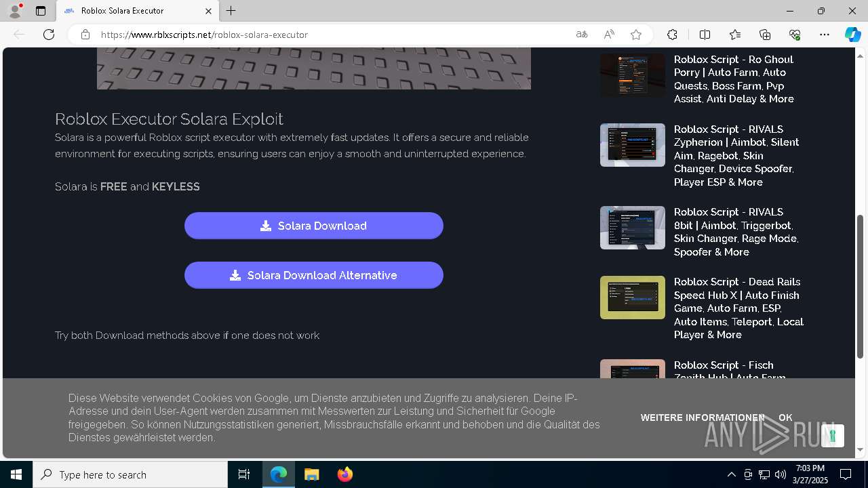
Task: Close the Roblox Solara Executor tab
Action: (x=208, y=11)
